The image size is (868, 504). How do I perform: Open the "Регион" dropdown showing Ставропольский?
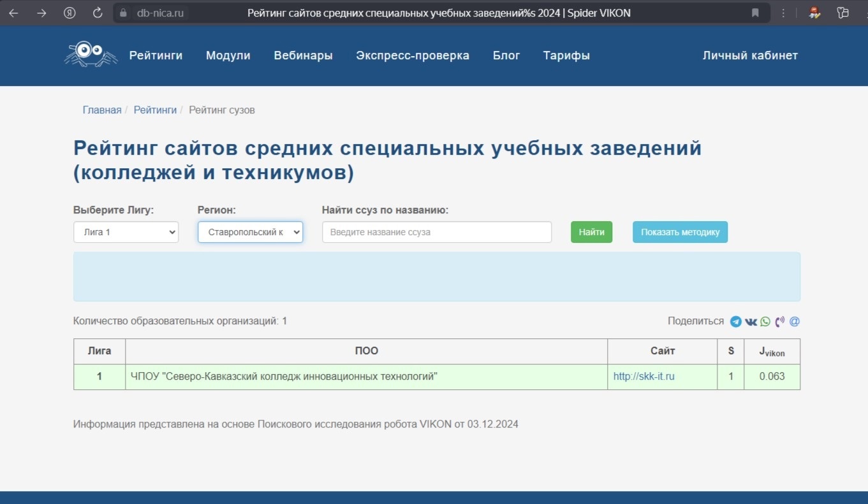click(x=250, y=233)
